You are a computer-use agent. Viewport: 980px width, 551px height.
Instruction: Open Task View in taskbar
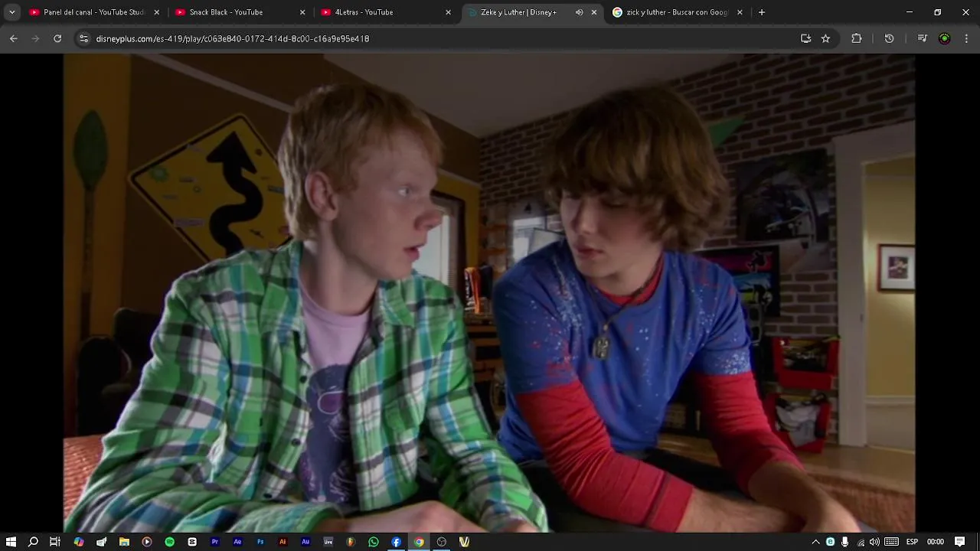click(x=55, y=542)
